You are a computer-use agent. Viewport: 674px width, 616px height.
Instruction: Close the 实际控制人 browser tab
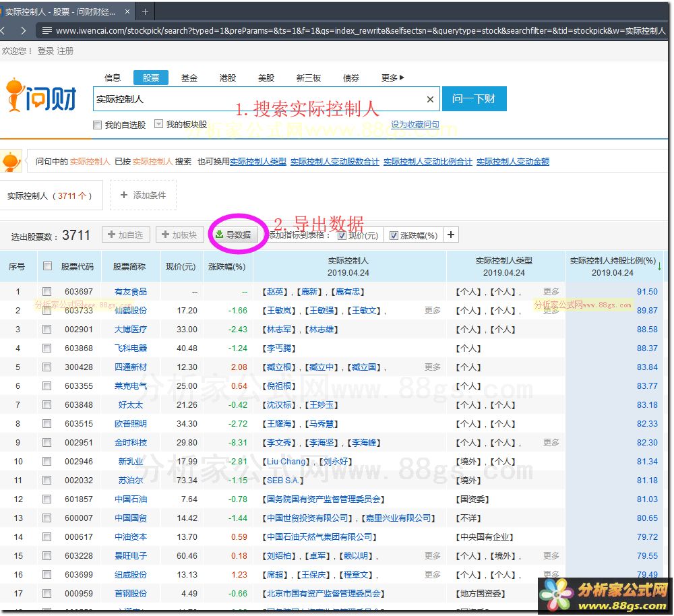[127, 11]
